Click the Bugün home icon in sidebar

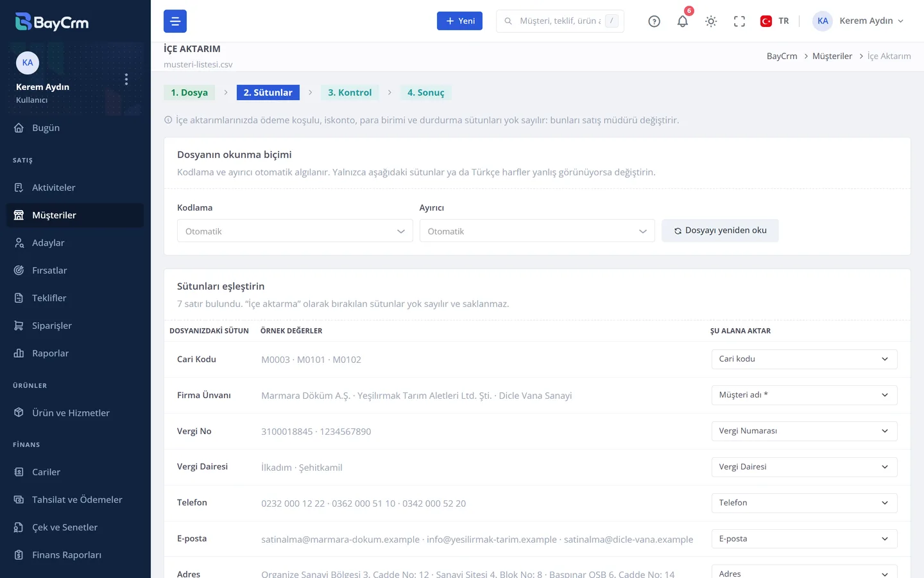[x=19, y=128]
